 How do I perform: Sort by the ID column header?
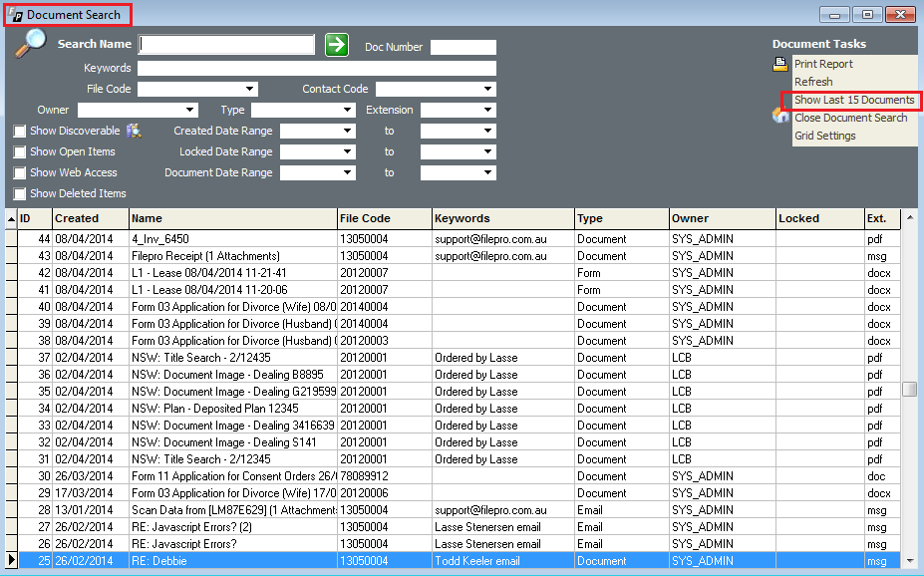pos(35,218)
